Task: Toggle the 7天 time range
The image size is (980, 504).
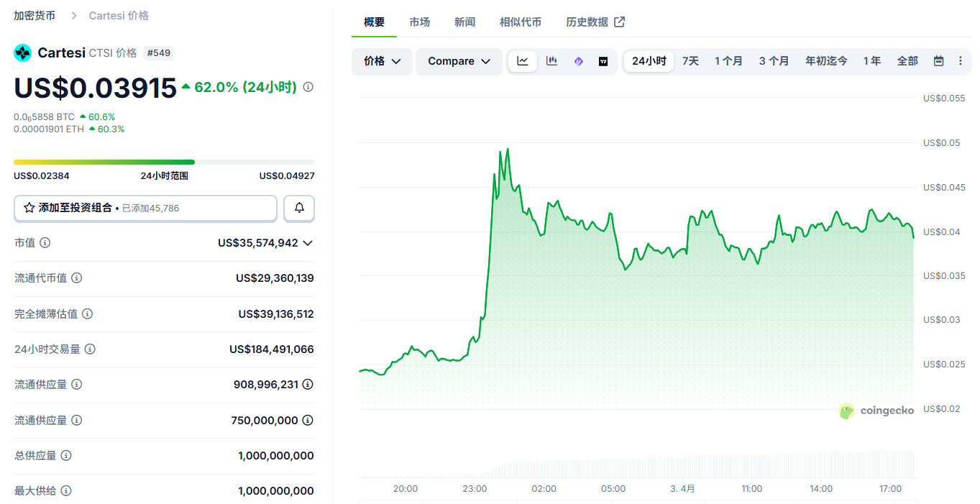Action: 690,61
